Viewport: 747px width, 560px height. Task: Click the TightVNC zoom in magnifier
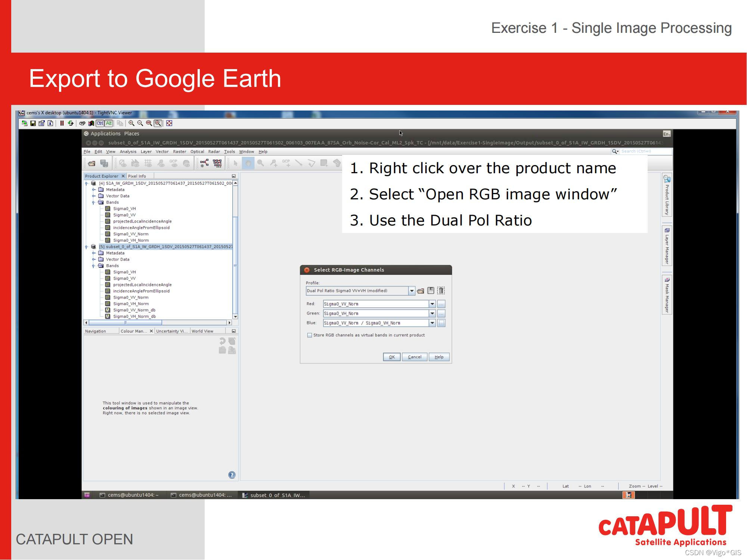(131, 123)
